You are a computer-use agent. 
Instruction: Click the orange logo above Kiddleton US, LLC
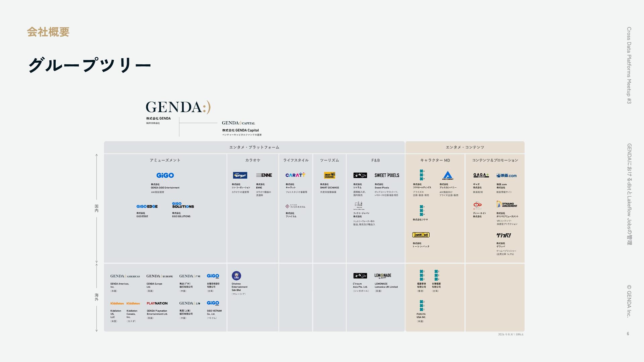[x=117, y=303]
